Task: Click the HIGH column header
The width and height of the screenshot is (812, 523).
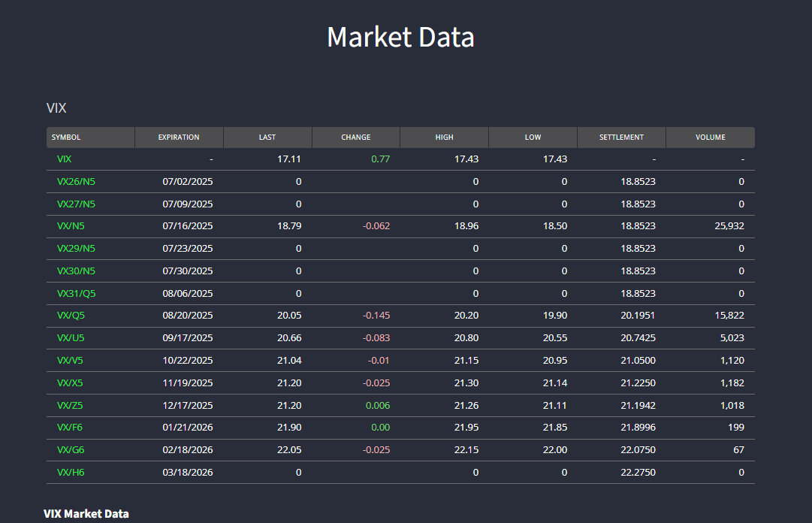Action: [445, 138]
